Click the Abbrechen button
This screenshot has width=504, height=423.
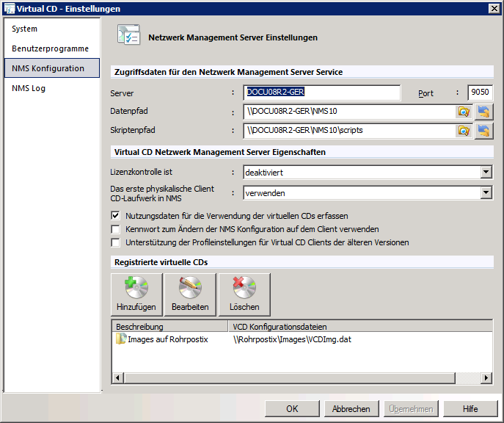coord(351,408)
